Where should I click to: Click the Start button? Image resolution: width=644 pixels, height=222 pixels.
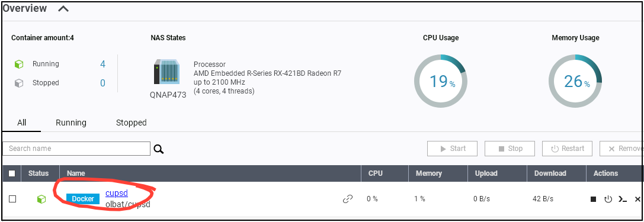pos(452,149)
